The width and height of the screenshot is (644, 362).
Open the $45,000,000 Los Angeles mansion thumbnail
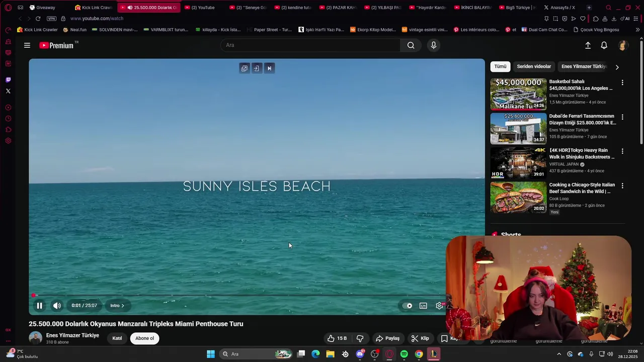[x=518, y=94]
